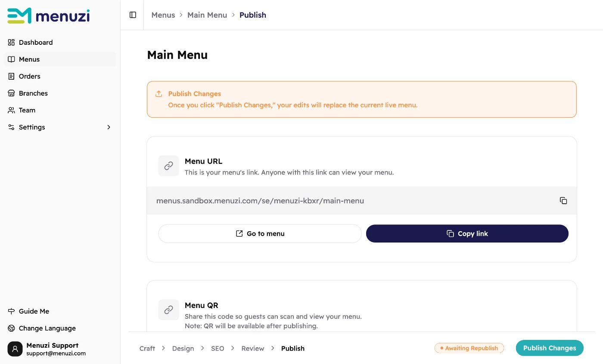Expand the Settings submenu chevron
603x364 pixels.
[x=109, y=127]
